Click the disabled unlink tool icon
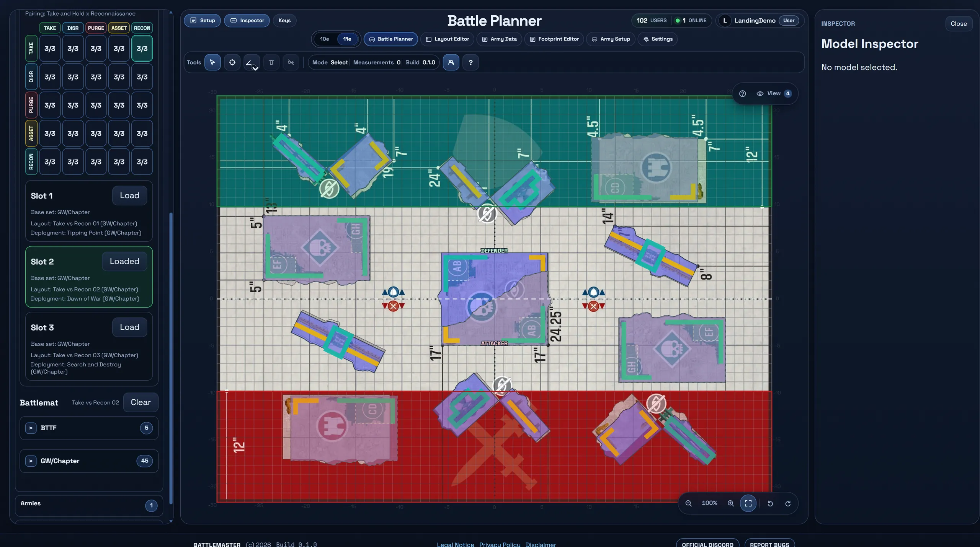This screenshot has width=980, height=547. click(291, 62)
